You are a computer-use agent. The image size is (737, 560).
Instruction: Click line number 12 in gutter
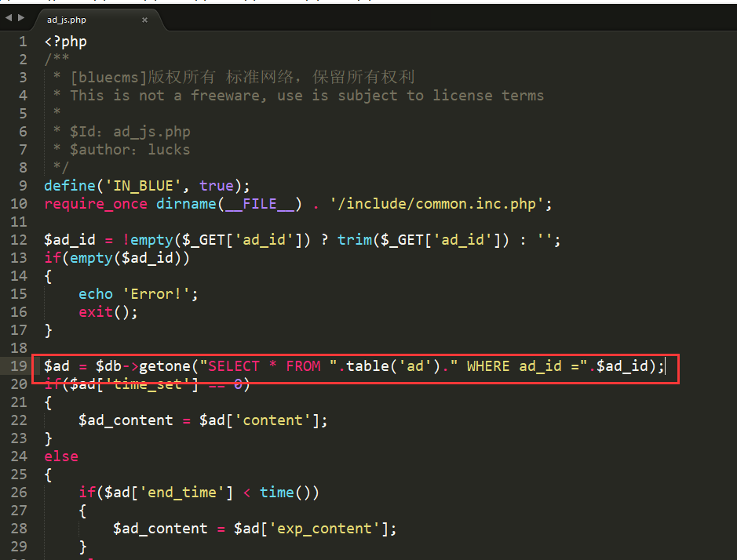pyautogui.click(x=19, y=240)
